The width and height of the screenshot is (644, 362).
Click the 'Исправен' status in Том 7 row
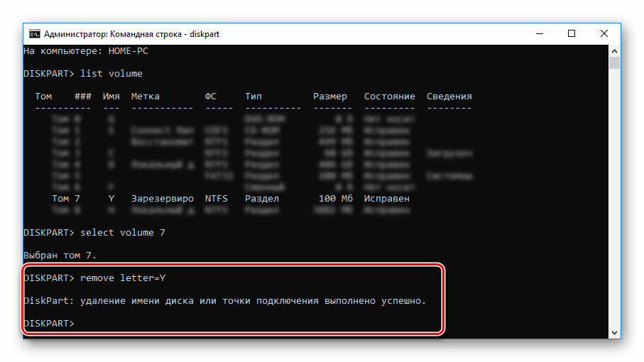coord(386,199)
